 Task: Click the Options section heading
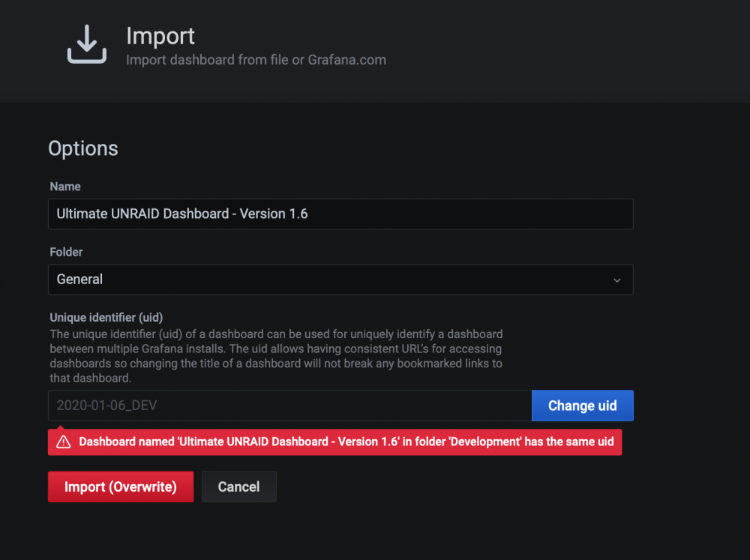83,148
